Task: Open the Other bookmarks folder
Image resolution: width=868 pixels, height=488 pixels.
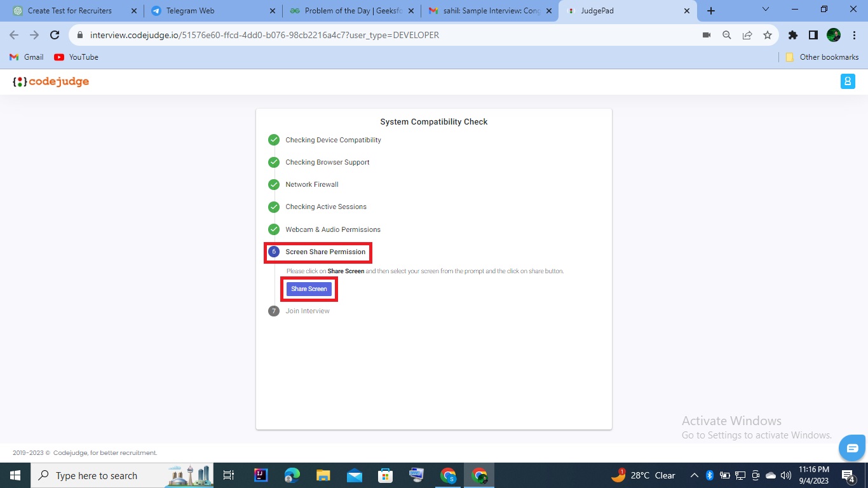Action: tap(822, 57)
